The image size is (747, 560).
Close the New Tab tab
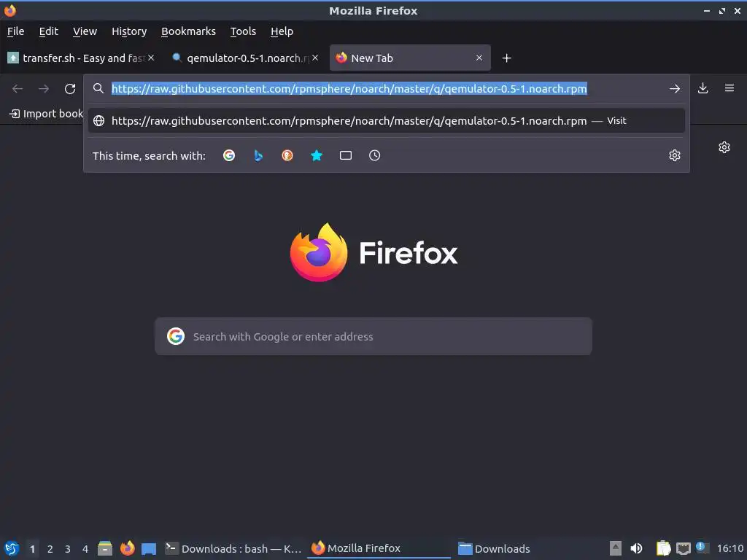(479, 58)
